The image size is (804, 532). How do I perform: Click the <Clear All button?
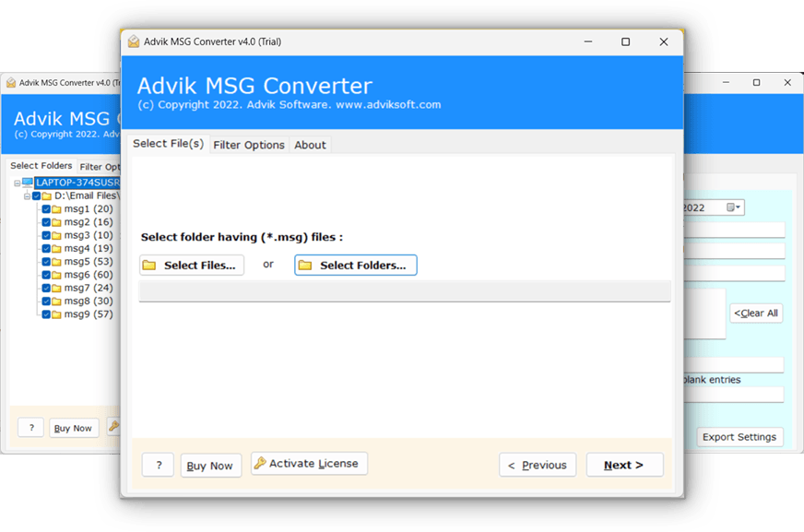[x=756, y=313]
